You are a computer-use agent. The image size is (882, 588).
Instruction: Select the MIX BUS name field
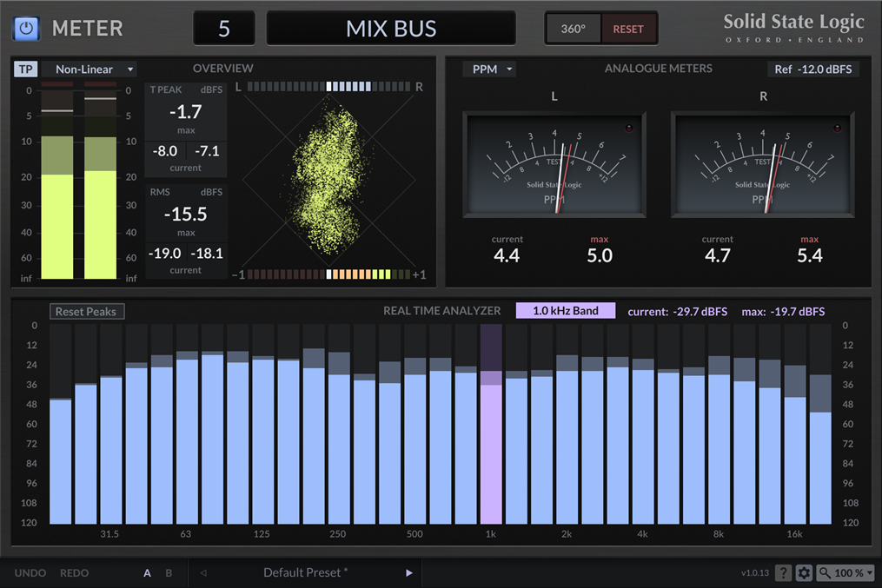[391, 27]
